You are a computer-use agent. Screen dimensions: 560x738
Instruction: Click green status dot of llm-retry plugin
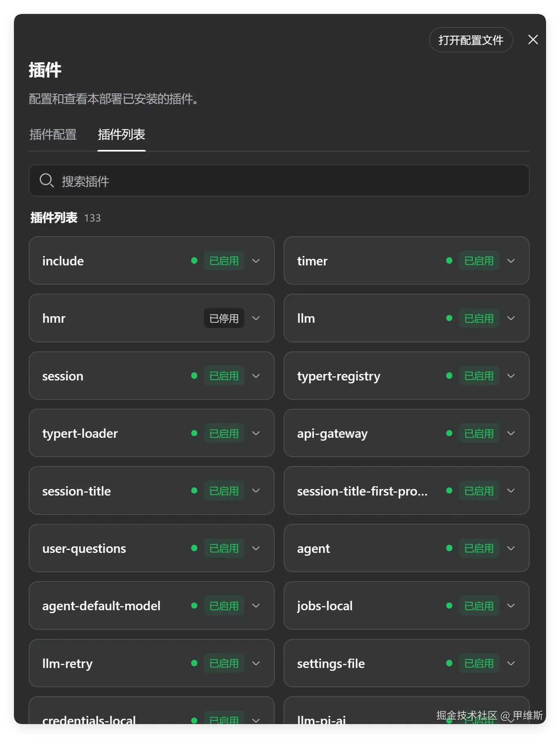click(194, 663)
